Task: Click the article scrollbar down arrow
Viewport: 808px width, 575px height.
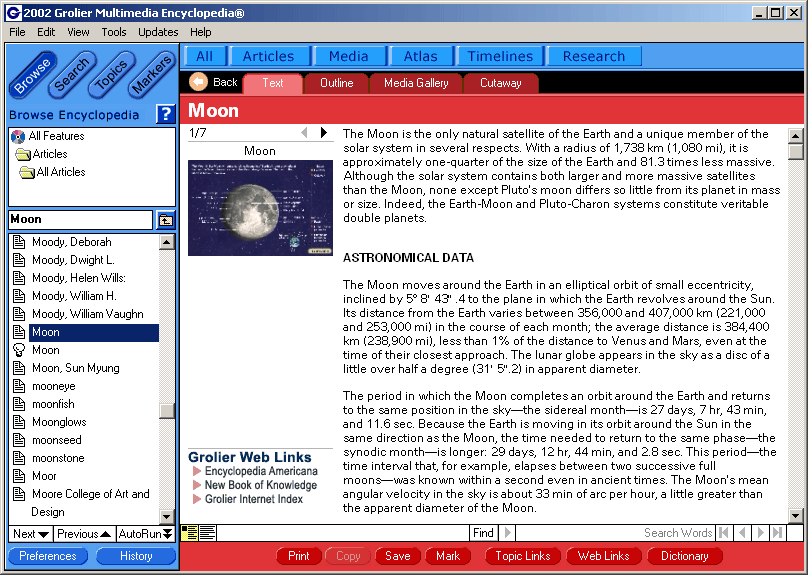Action: (795, 515)
